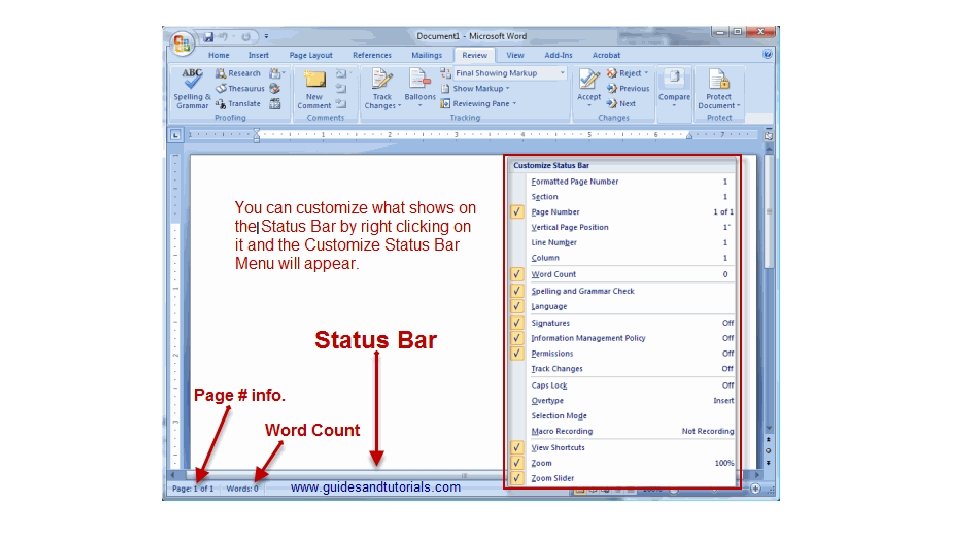This screenshot has height=540, width=960.
Task: Insert a New Comment
Action: [314, 89]
